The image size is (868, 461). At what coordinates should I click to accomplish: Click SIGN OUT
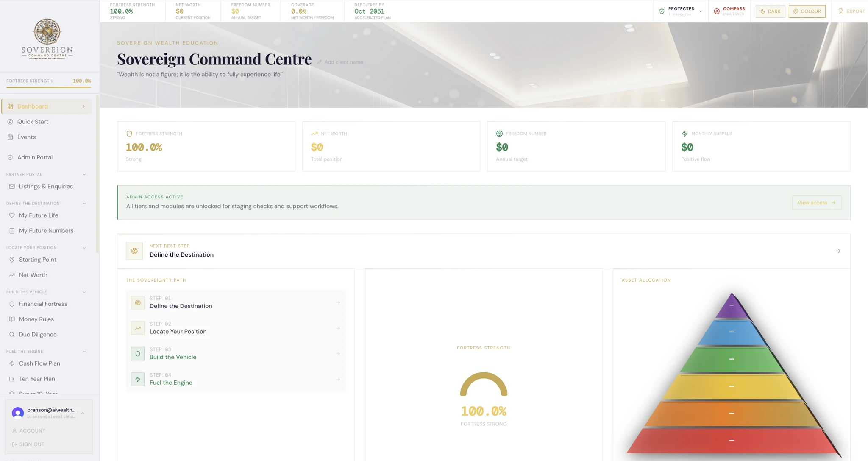pos(28,444)
